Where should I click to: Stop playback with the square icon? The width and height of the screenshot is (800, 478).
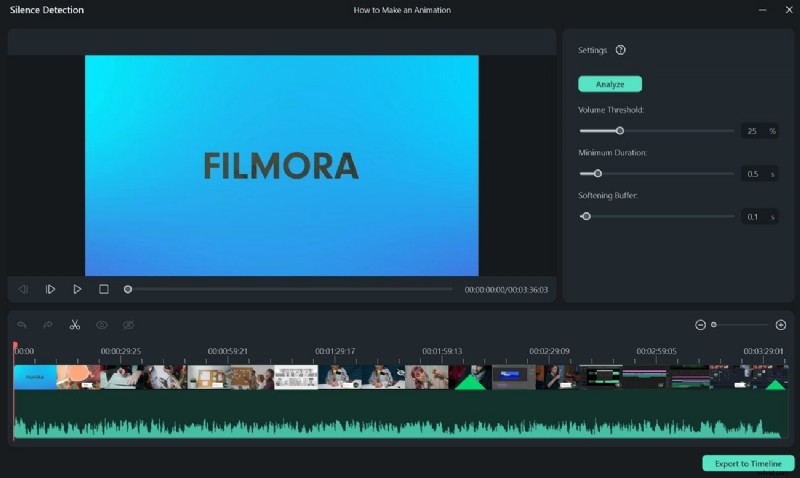click(x=103, y=289)
